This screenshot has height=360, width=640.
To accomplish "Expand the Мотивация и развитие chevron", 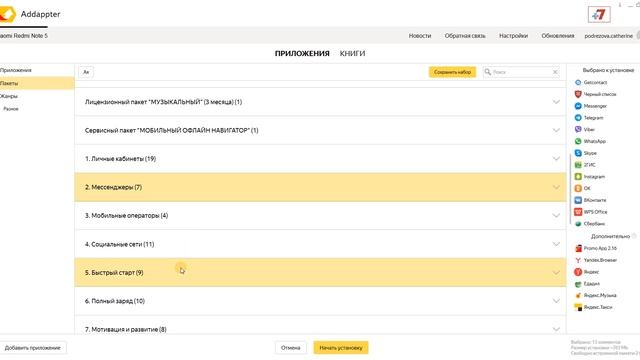I will [556, 329].
